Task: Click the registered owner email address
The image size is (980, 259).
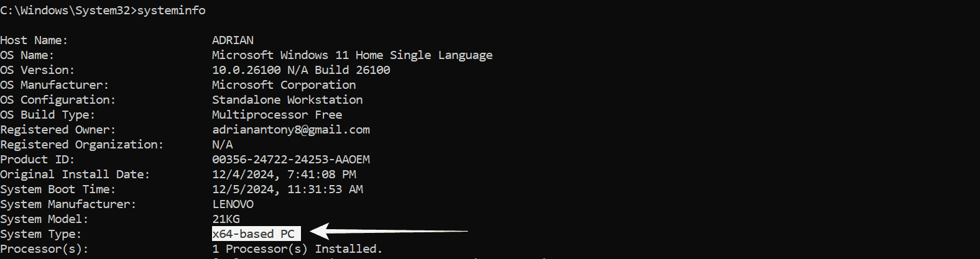Action: [291, 129]
